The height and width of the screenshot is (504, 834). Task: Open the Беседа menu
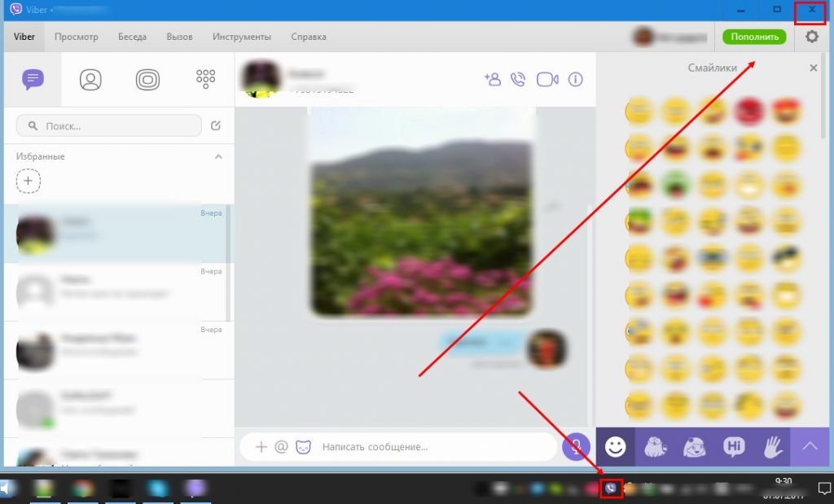132,37
